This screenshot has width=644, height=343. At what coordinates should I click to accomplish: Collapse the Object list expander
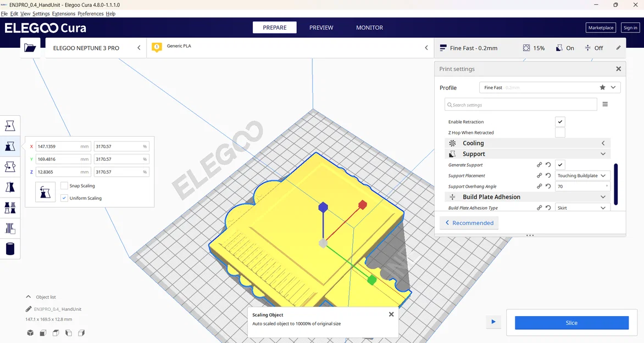tap(29, 297)
